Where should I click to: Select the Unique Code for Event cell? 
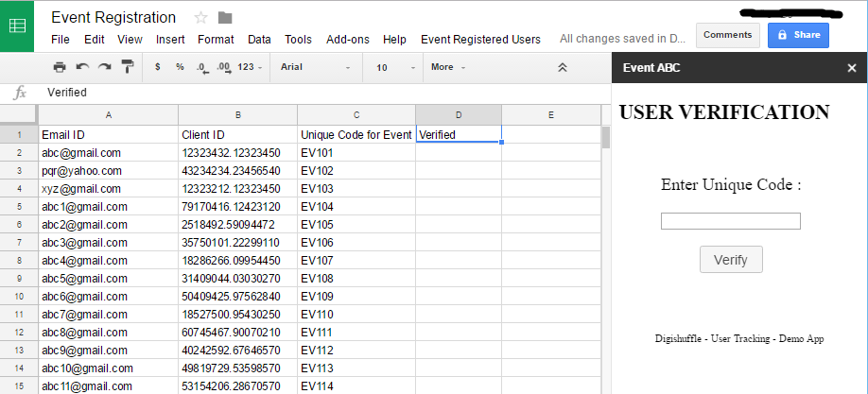tap(356, 134)
